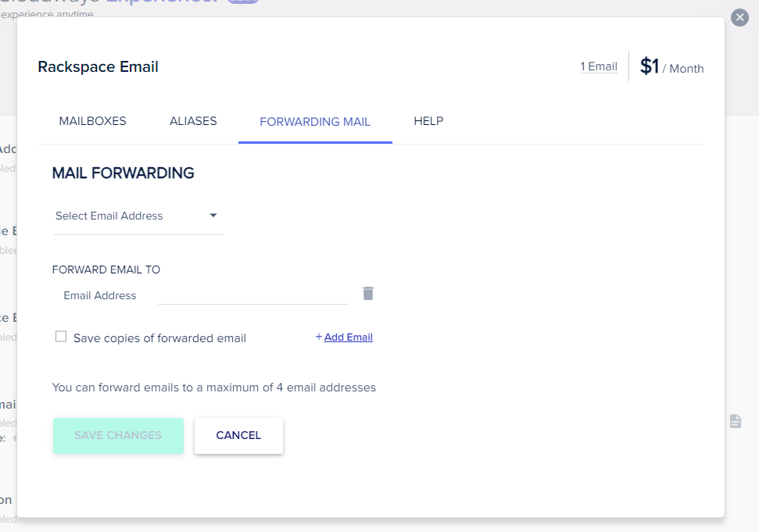Open the 1 Email link
759x532 pixels.
click(599, 66)
